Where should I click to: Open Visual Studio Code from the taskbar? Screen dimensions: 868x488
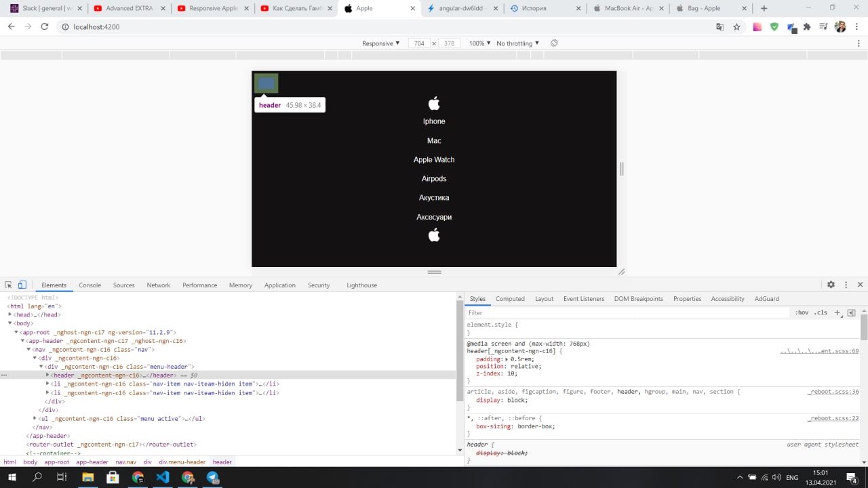click(163, 477)
